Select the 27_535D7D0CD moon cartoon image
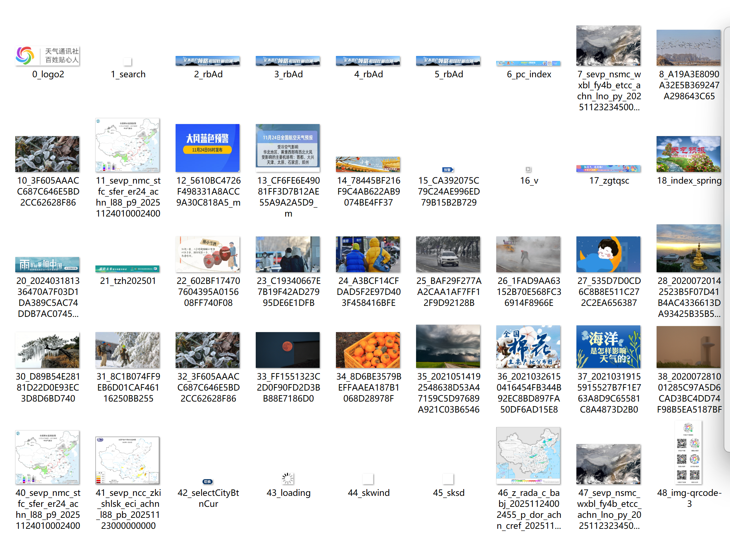Viewport: 730px width, 560px height. pyautogui.click(x=608, y=254)
